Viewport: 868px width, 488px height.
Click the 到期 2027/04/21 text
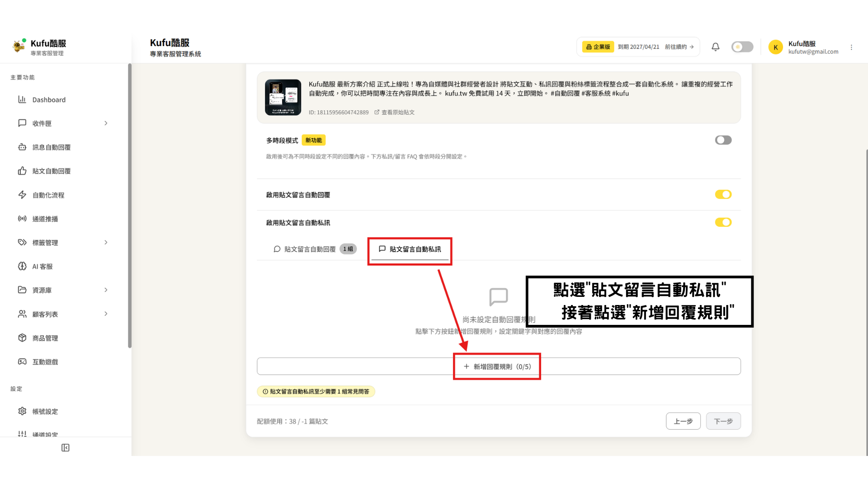coord(638,47)
